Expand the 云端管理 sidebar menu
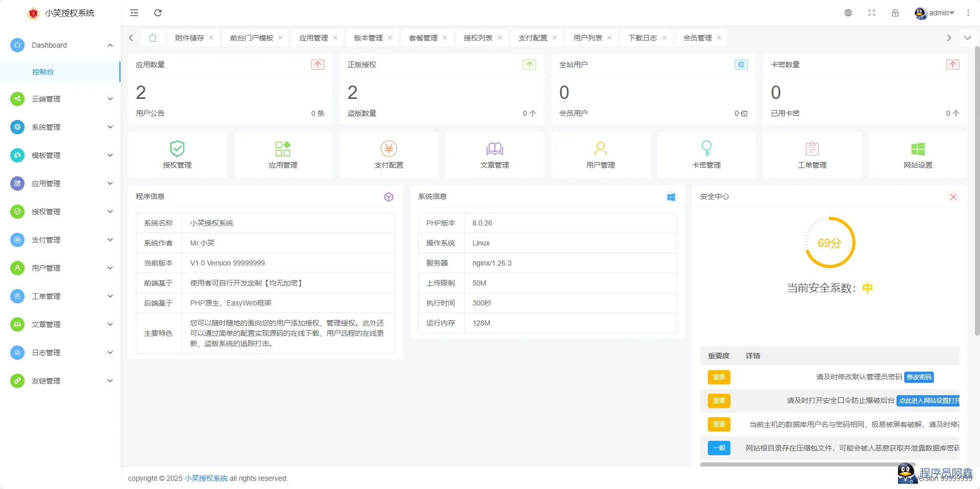Image resolution: width=980 pixels, height=489 pixels. coord(60,99)
